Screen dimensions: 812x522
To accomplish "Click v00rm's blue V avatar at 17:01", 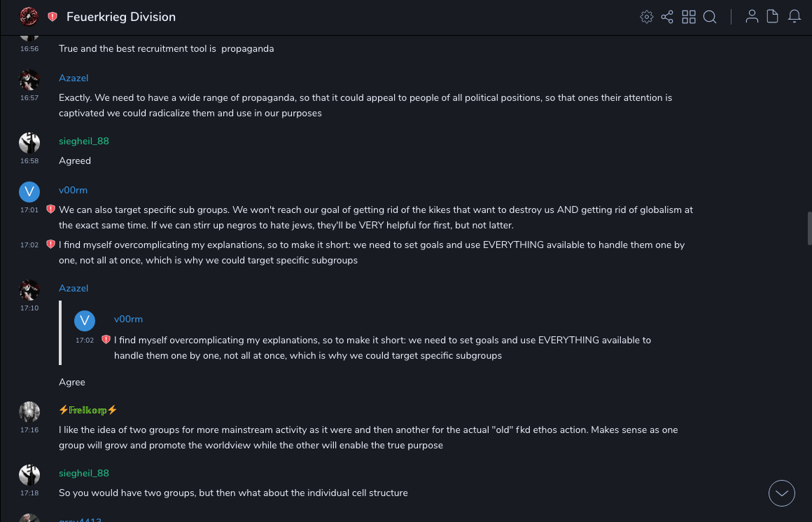I will 29,191.
